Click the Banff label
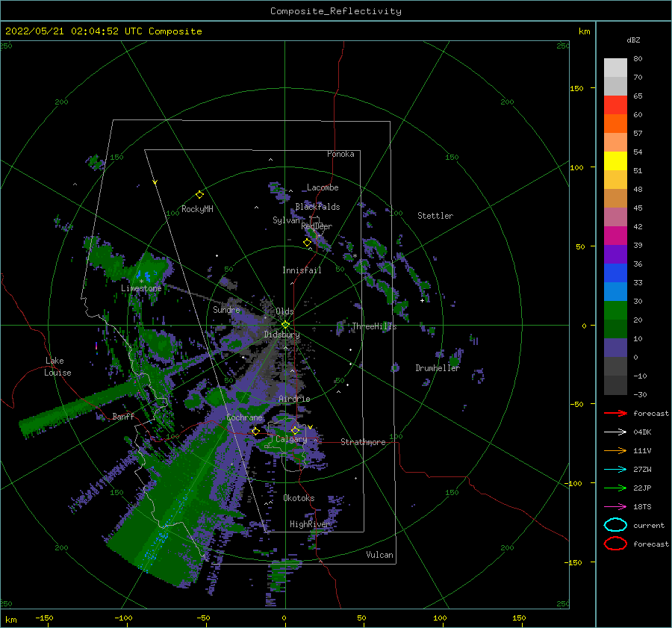The image size is (672, 628). (x=123, y=416)
